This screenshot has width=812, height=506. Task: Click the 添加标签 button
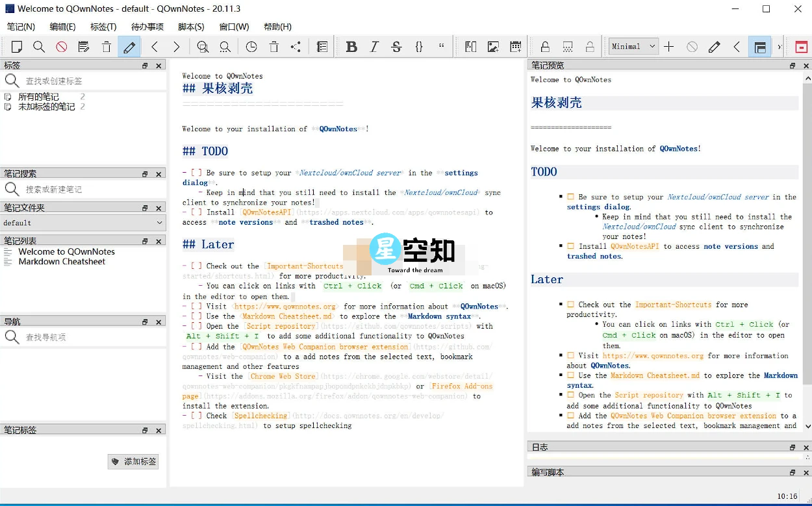coord(133,461)
